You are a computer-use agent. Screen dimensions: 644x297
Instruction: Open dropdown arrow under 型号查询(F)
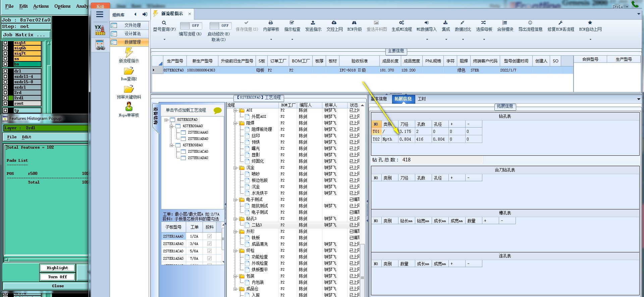click(164, 40)
